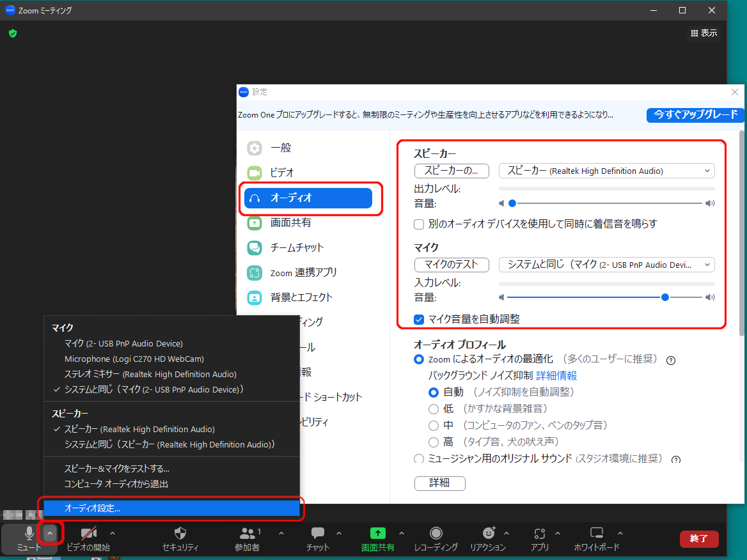
Task: Expand whiteboard options arrow
Action: 620,533
